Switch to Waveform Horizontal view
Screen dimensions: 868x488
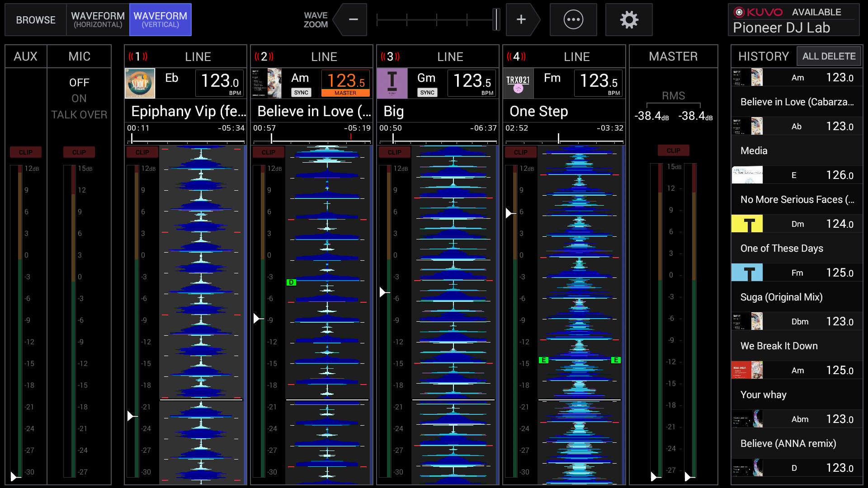(x=98, y=20)
